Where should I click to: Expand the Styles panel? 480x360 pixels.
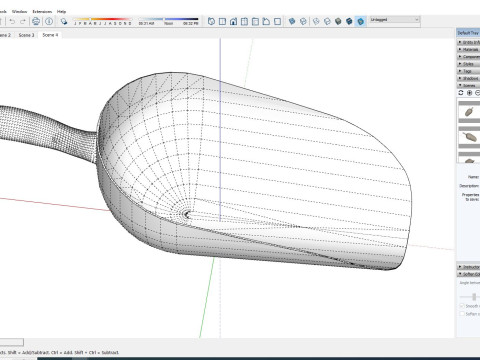[x=469, y=64]
